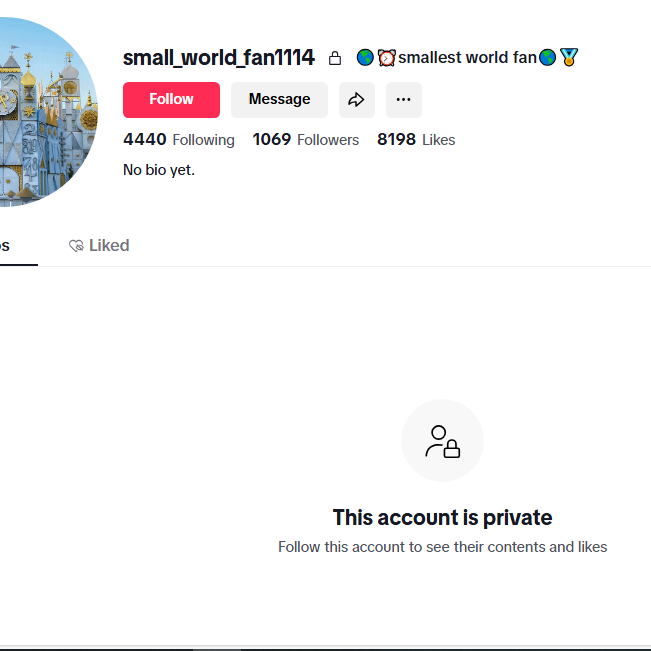View the 1069 Followers list
Screen dimensions: 651x651
click(x=306, y=140)
